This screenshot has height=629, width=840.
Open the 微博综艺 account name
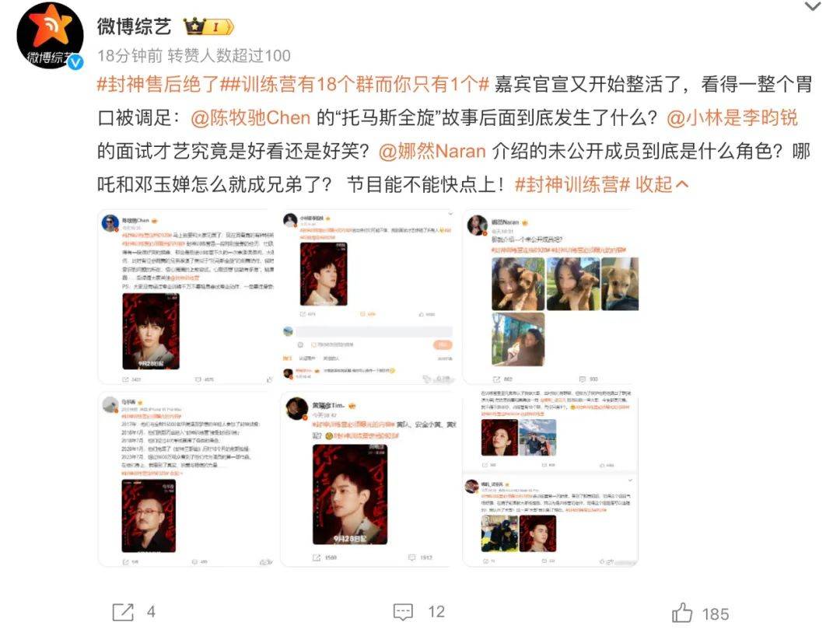point(134,26)
